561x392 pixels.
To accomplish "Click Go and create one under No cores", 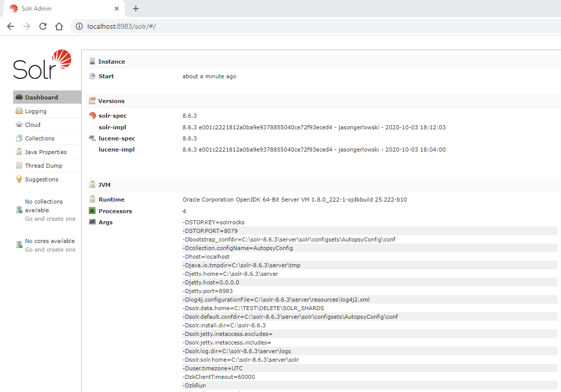I will click(x=50, y=249).
